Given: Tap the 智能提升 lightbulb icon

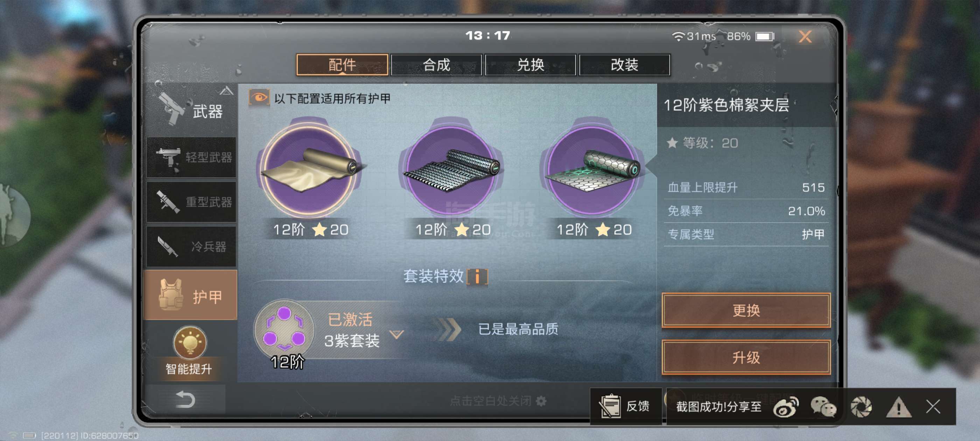Looking at the screenshot, I should [189, 342].
